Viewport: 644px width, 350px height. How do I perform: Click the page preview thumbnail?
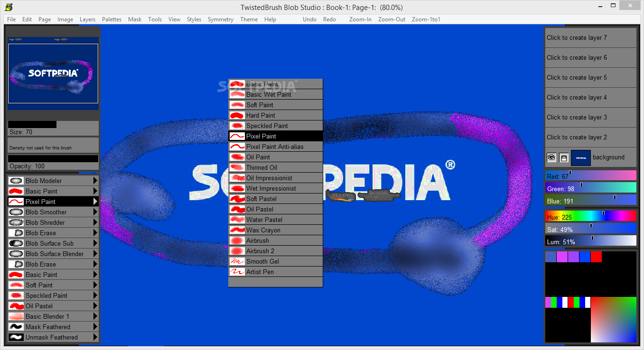coord(53,74)
